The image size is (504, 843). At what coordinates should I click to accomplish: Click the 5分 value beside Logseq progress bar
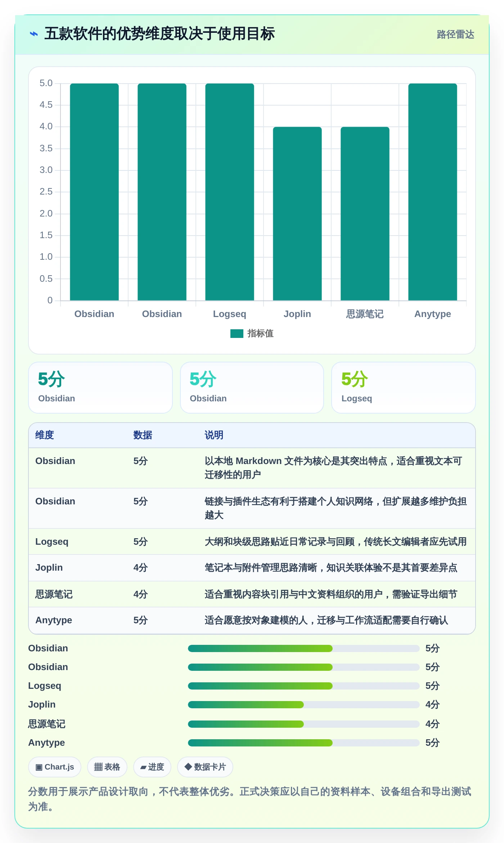pos(433,686)
